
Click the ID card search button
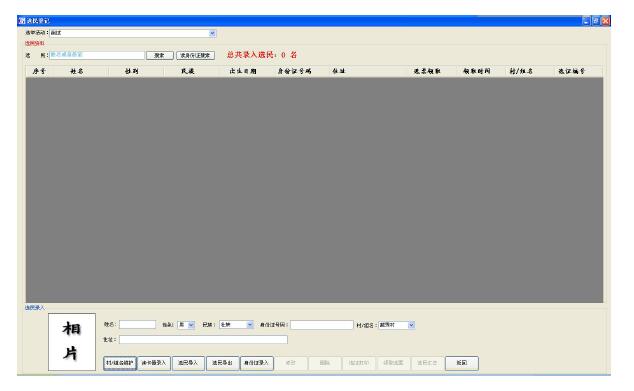click(195, 55)
